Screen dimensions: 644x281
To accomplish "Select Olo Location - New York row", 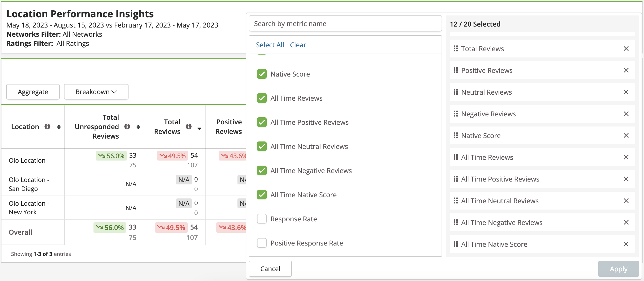I will tap(29, 208).
